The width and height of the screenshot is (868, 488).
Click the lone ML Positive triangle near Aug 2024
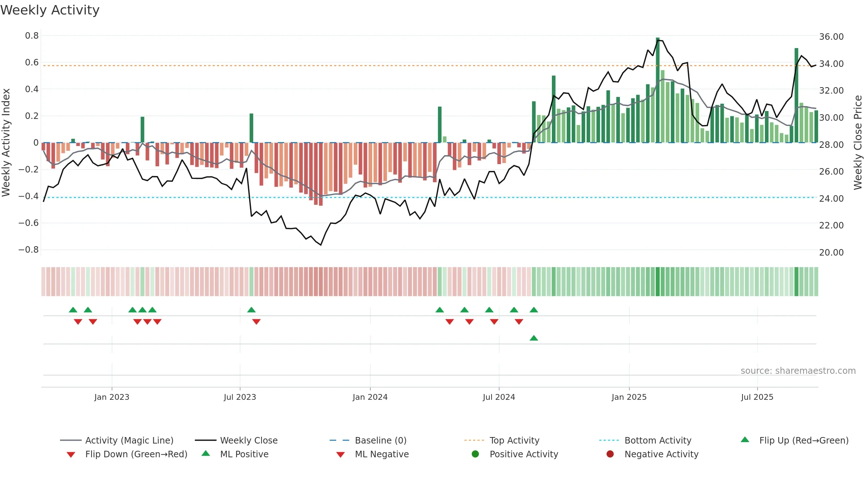pyautogui.click(x=534, y=338)
